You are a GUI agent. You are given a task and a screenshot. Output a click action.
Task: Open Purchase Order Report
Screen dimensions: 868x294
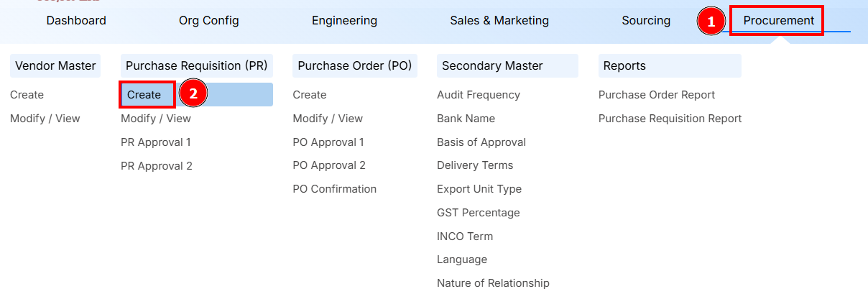[656, 95]
